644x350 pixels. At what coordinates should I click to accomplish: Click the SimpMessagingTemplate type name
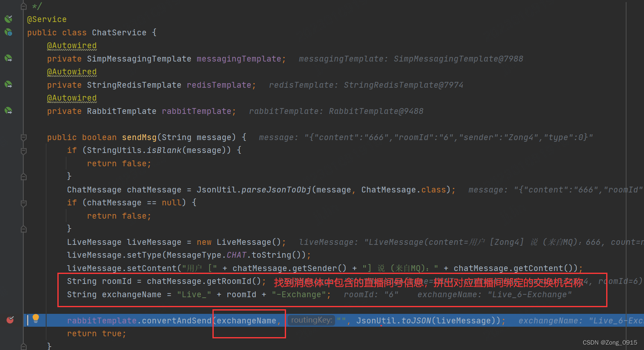click(x=139, y=59)
